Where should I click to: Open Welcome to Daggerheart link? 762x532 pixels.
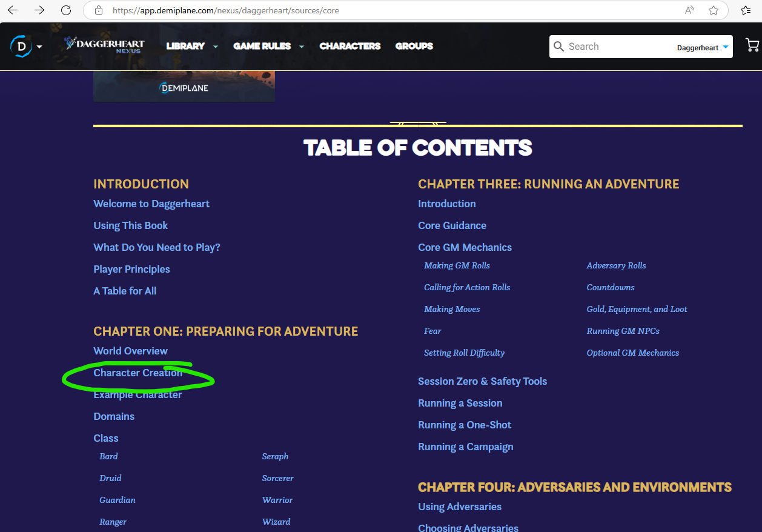coord(151,204)
